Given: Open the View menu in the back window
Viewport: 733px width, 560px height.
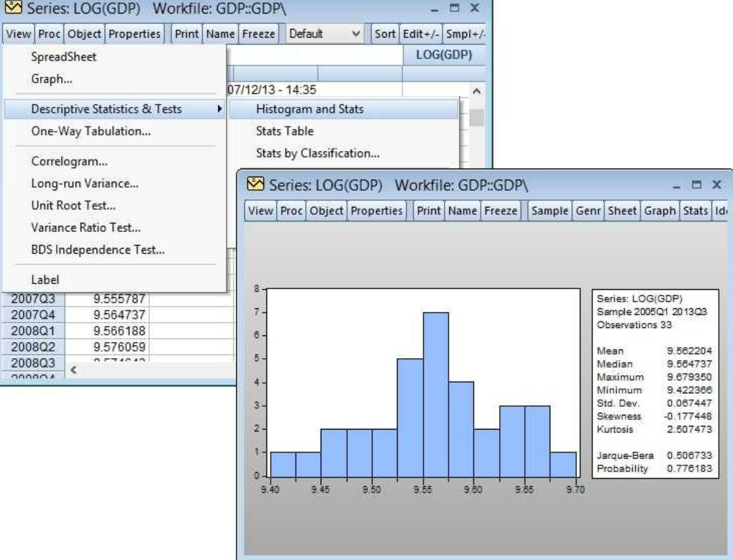Looking at the screenshot, I should coord(18,34).
